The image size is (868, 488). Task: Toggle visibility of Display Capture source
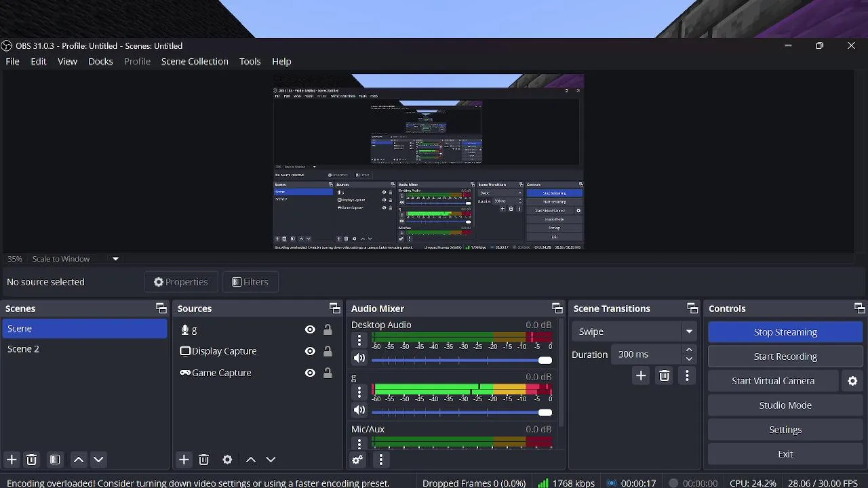[x=310, y=351]
